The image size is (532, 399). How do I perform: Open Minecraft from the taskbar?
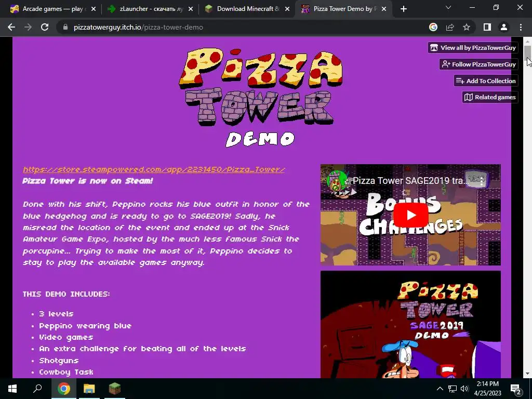[x=115, y=389]
